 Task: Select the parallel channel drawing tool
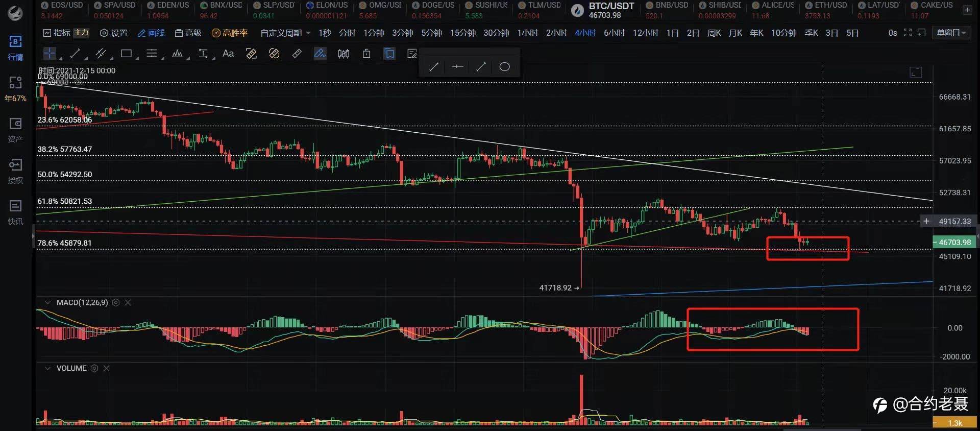pyautogui.click(x=101, y=53)
